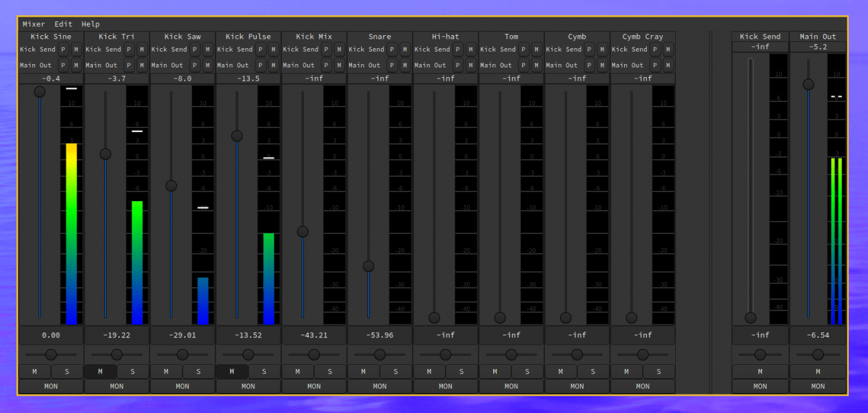Toggle MON on the Tom strip

[x=511, y=386]
